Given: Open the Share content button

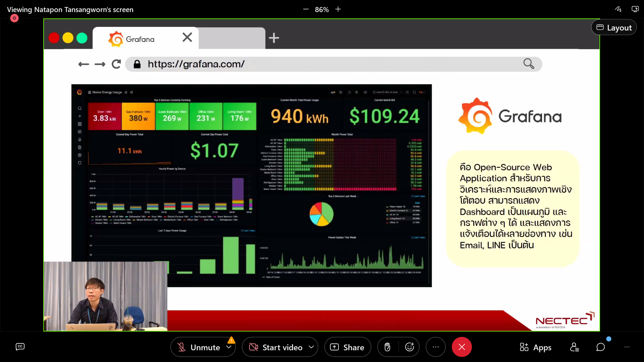Looking at the screenshot, I should (347, 347).
